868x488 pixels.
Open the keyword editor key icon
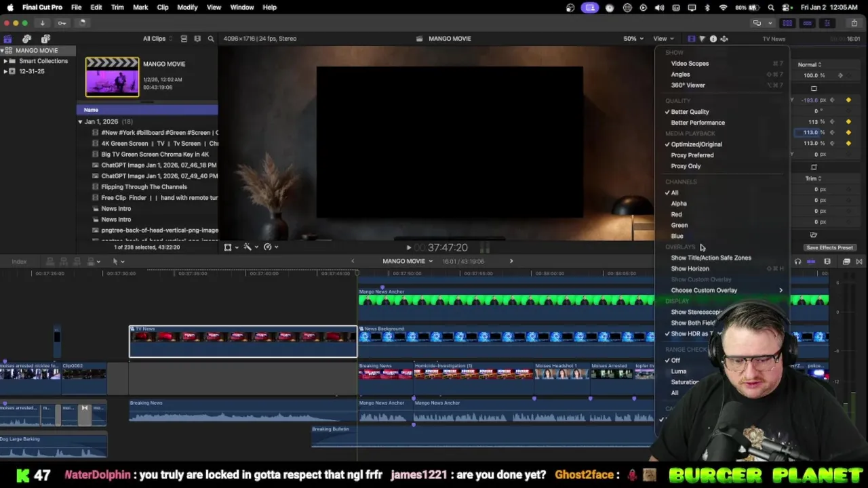62,23
